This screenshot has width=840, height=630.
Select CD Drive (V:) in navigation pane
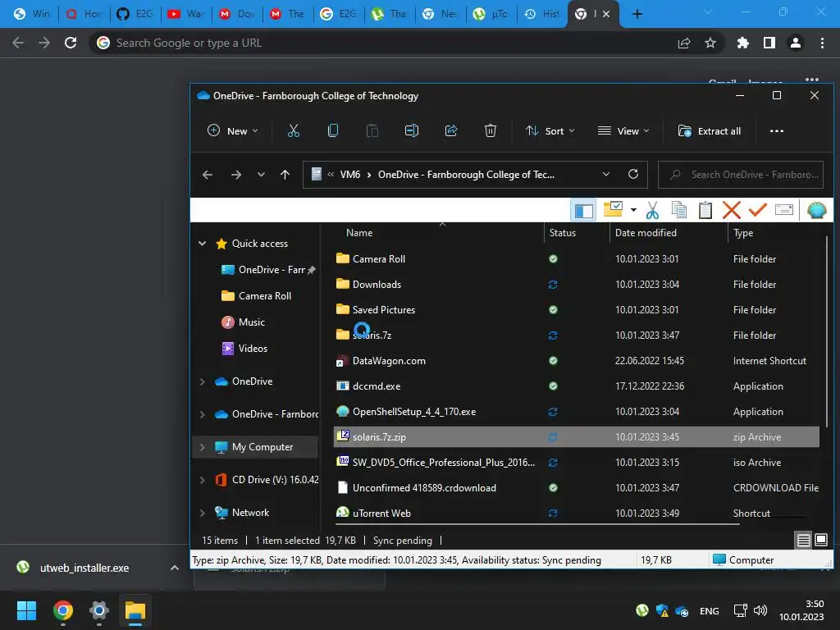(275, 479)
